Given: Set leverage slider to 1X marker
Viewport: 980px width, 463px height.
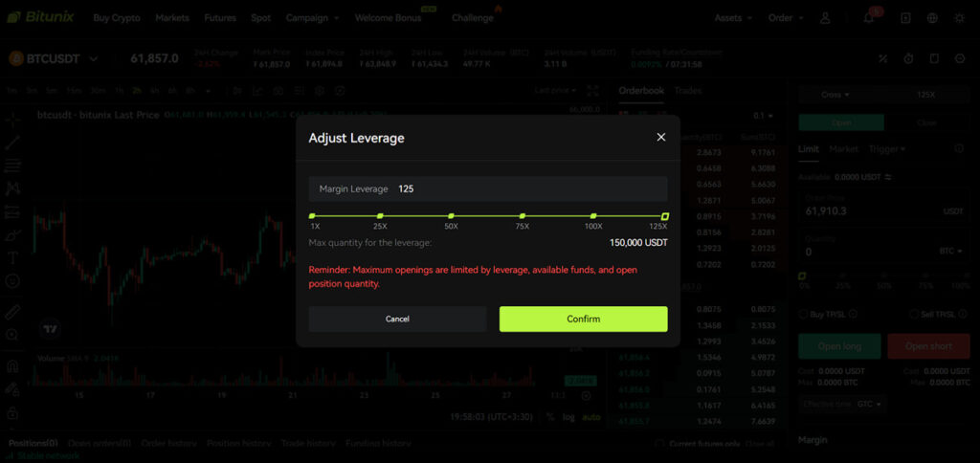Looking at the screenshot, I should [313, 216].
